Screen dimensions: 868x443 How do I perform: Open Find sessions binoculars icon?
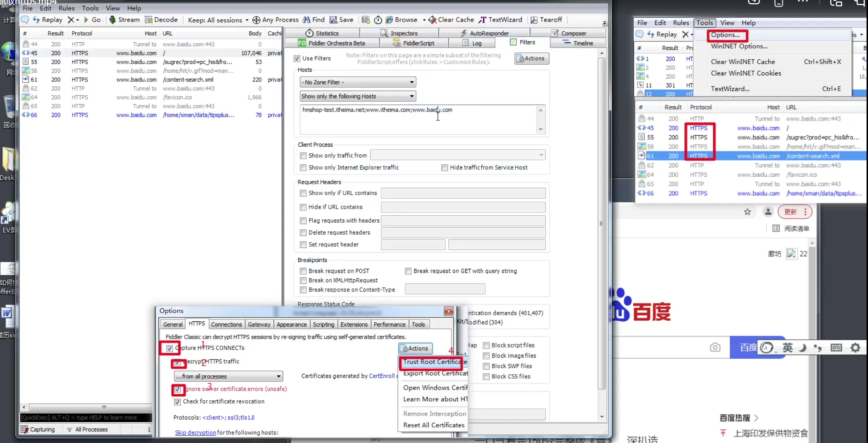coord(307,20)
